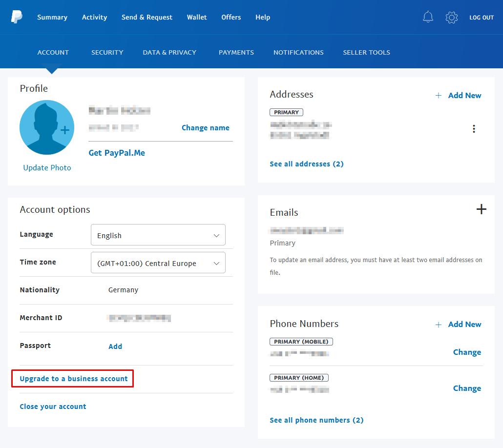Viewport: 503px width, 448px height.
Task: Switch to the PAYMENTS tab
Action: [x=236, y=52]
